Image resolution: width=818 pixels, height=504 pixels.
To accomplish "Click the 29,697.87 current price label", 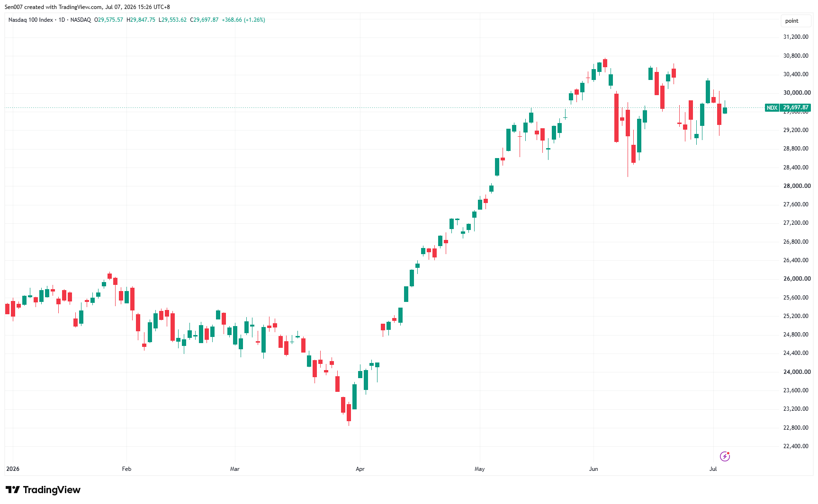I will tap(796, 107).
